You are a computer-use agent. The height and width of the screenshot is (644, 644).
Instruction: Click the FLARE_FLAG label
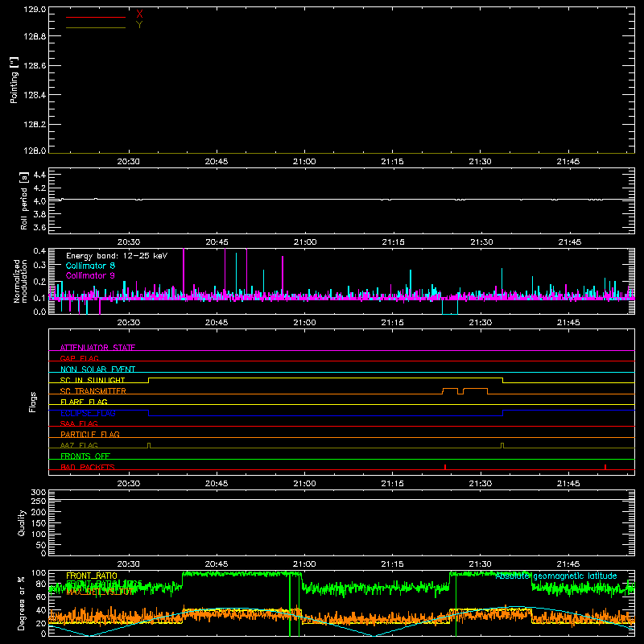click(x=84, y=402)
